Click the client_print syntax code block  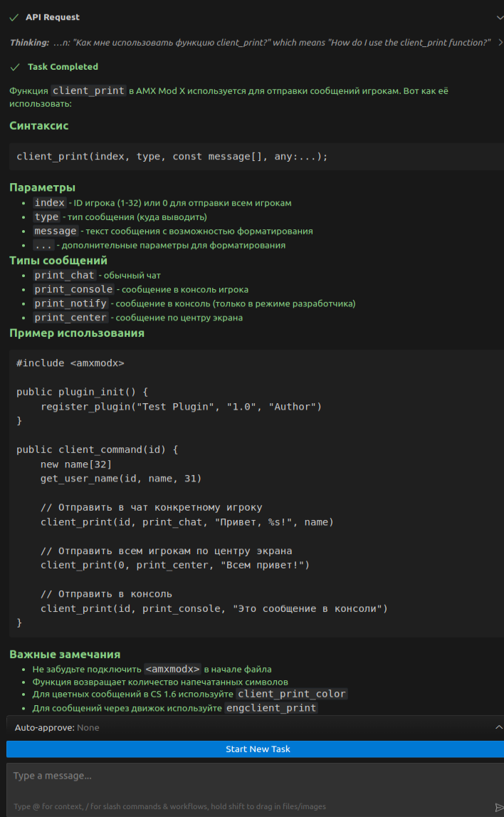pyautogui.click(x=172, y=157)
